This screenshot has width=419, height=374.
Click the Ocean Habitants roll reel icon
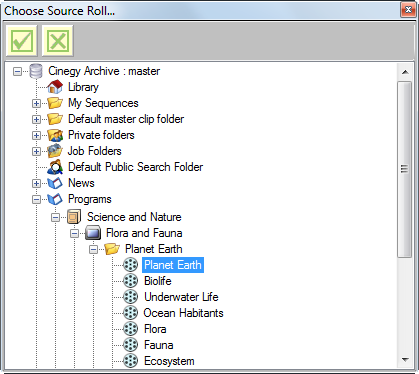point(130,313)
